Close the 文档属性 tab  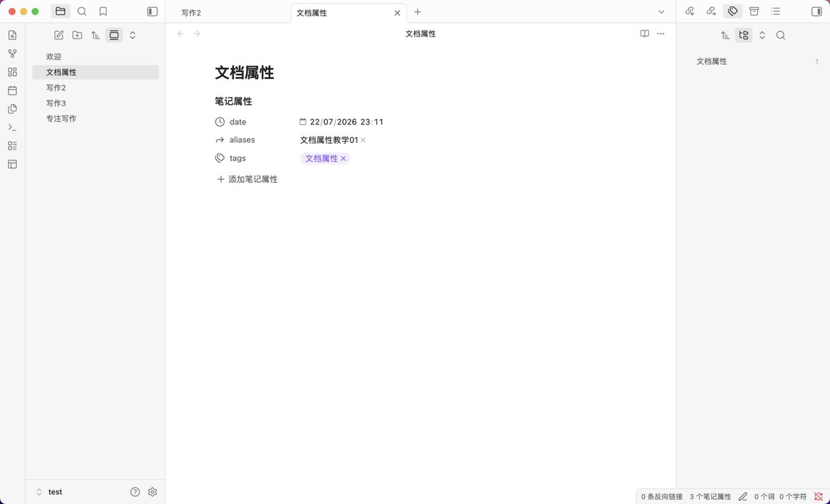pyautogui.click(x=397, y=12)
